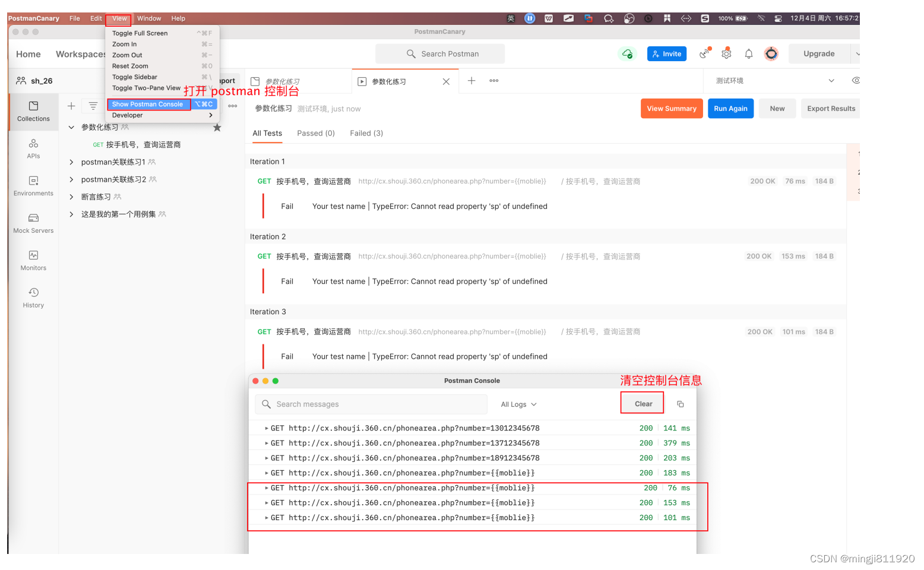The image size is (924, 570).
Task: Expand the console log entry for 13012345678
Action: tap(267, 428)
